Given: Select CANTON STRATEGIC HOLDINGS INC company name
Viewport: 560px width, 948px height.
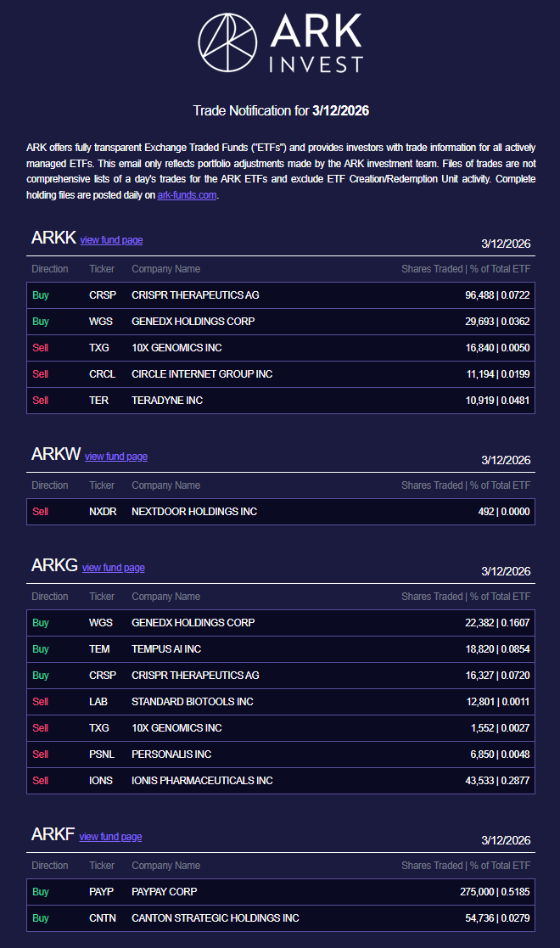Looking at the screenshot, I should click(216, 918).
